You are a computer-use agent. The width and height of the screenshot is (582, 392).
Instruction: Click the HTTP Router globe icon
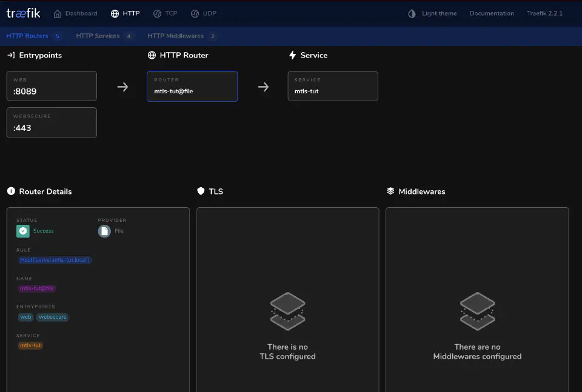[152, 55]
